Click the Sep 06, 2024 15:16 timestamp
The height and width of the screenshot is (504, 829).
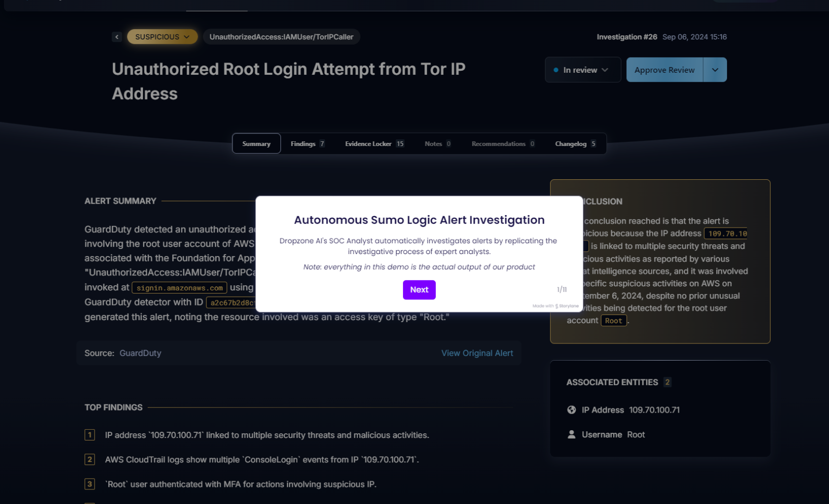coord(694,37)
